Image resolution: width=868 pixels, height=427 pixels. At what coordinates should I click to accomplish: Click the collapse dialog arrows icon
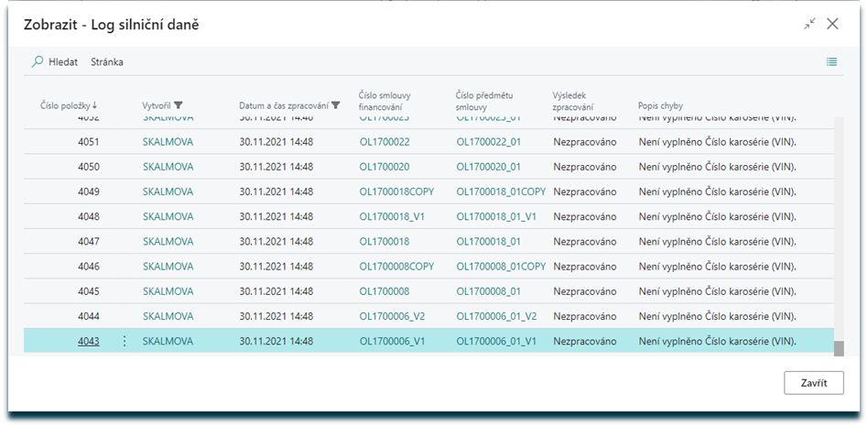[809, 25]
